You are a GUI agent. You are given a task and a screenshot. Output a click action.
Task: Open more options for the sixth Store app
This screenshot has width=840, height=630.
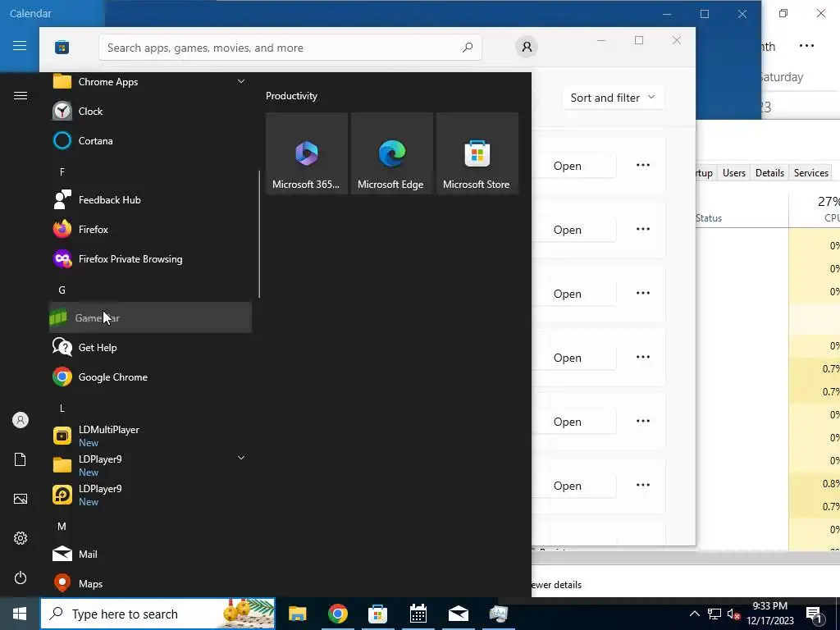click(643, 485)
